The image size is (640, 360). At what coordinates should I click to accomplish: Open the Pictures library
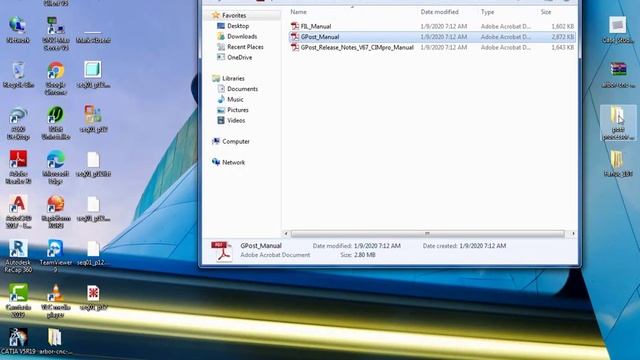click(x=238, y=110)
